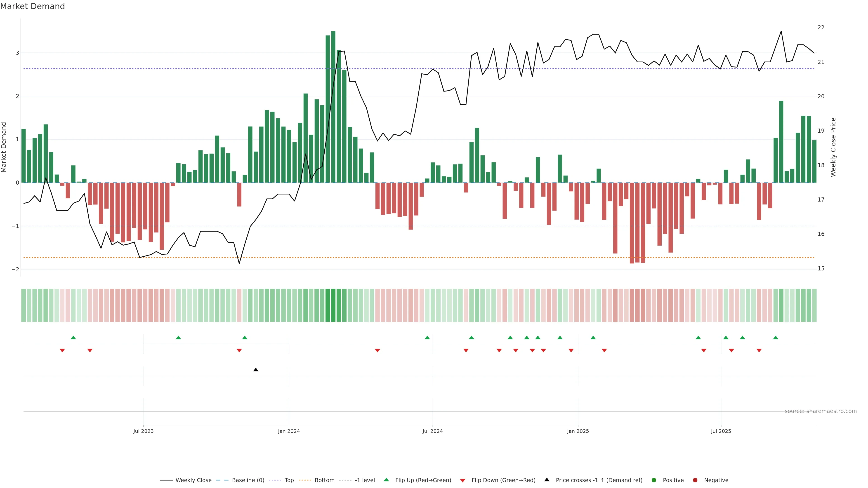Click the Market Demand chart title

pos(32,6)
